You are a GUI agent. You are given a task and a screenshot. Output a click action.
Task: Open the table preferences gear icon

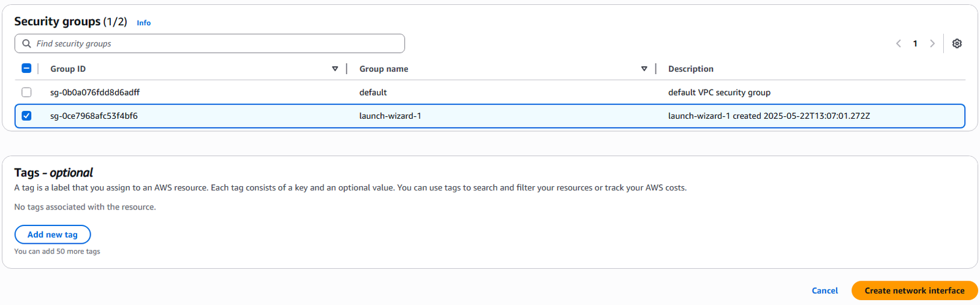(957, 43)
